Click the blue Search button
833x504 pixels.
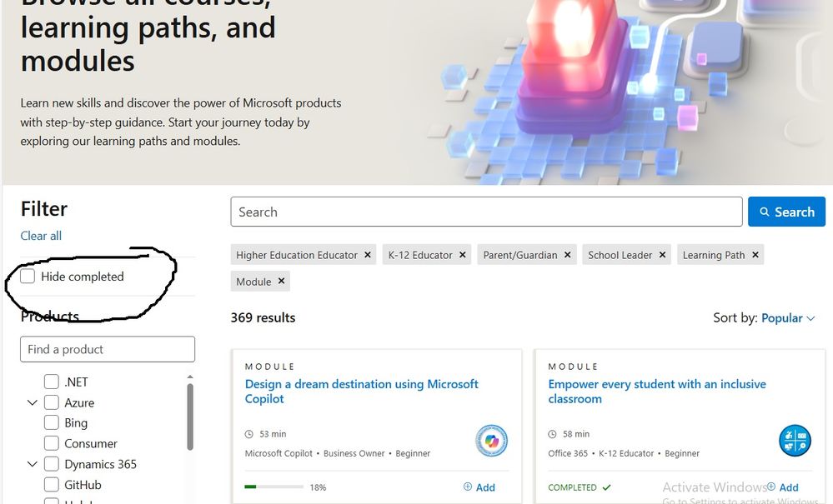(787, 212)
